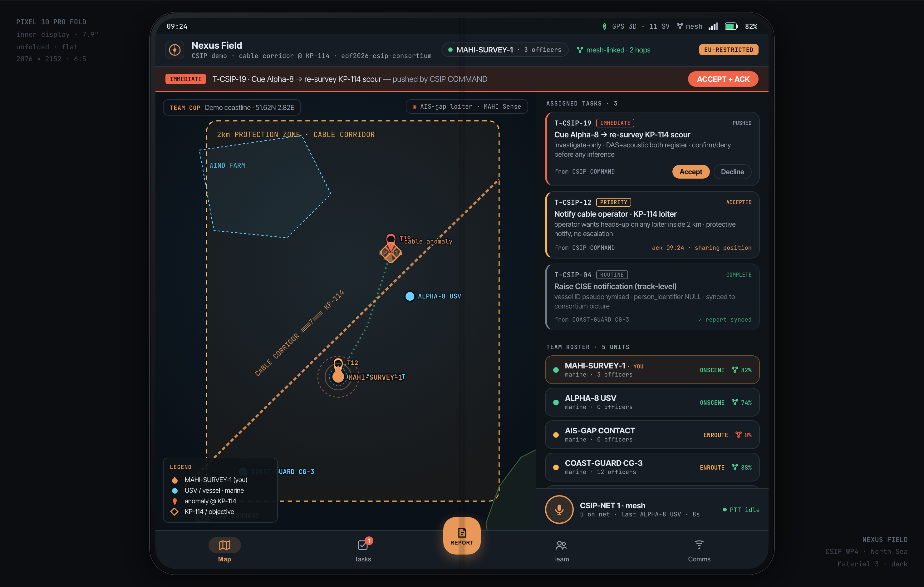Image resolution: width=924 pixels, height=587 pixels.
Task: Select COAST-GUARD CG-3 roster row
Action: coord(652,467)
